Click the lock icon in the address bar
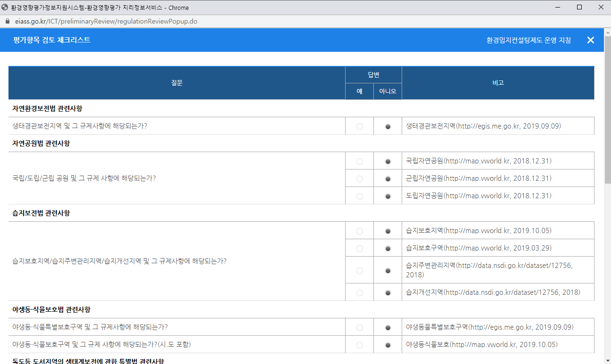Screen dimensions: 611x364 pos(7,22)
